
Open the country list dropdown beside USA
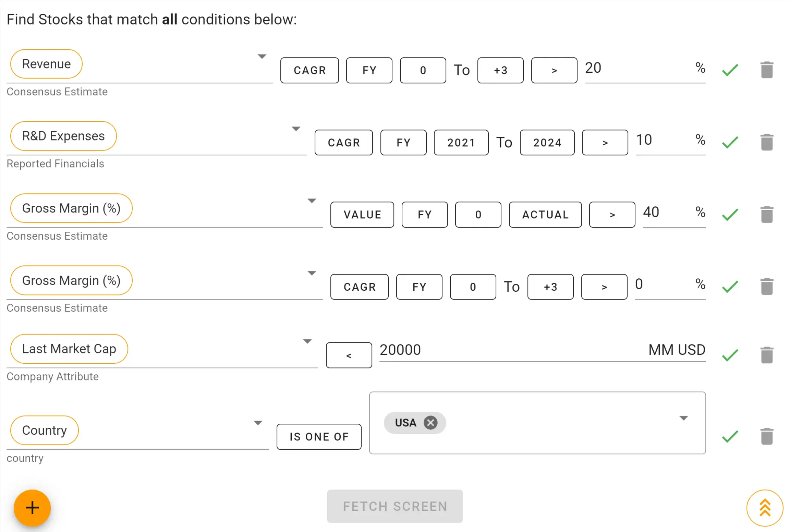(x=683, y=418)
